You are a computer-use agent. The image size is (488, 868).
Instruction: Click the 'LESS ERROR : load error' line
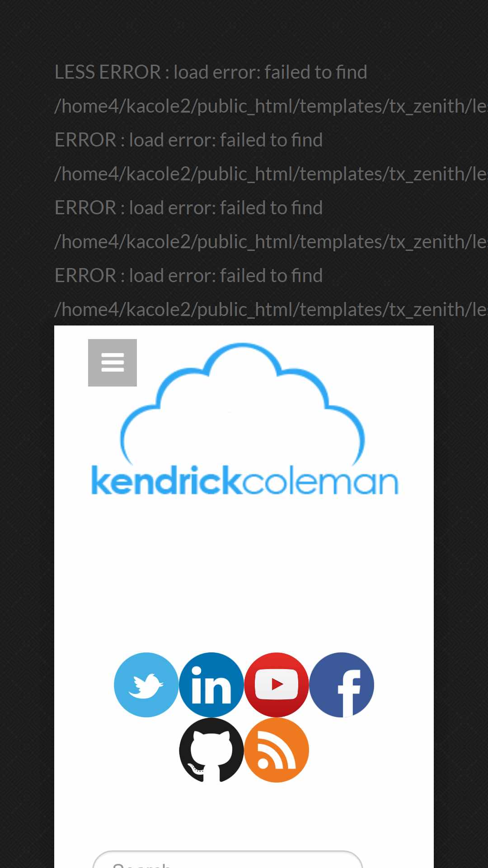[211, 72]
